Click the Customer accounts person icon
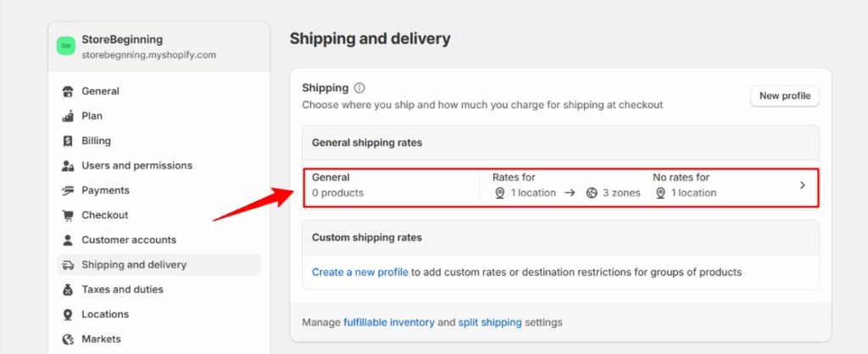Image resolution: width=868 pixels, height=354 pixels. click(67, 240)
